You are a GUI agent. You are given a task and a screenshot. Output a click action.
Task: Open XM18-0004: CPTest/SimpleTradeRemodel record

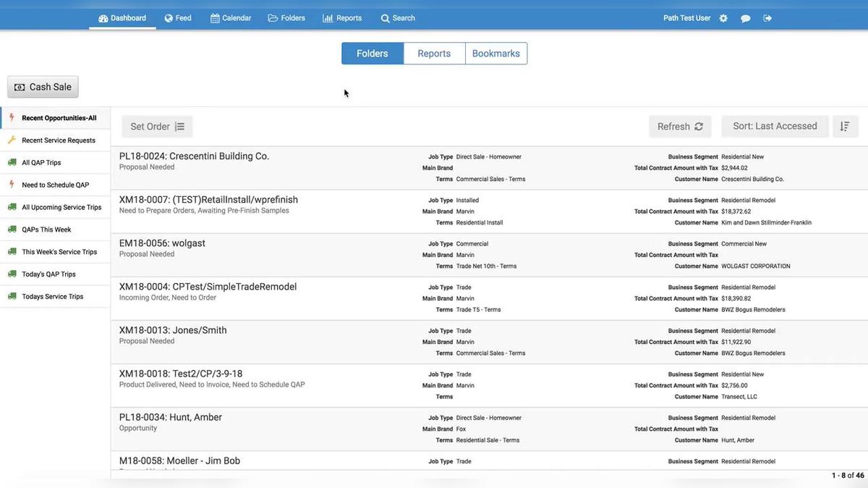[489, 298]
